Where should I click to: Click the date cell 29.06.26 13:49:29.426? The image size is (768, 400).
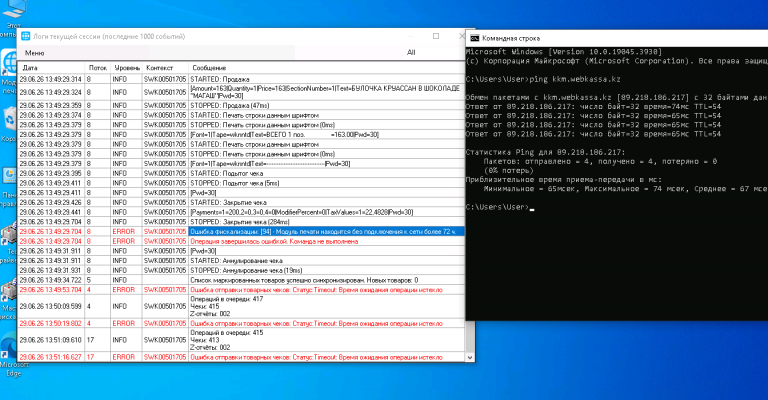coord(51,202)
